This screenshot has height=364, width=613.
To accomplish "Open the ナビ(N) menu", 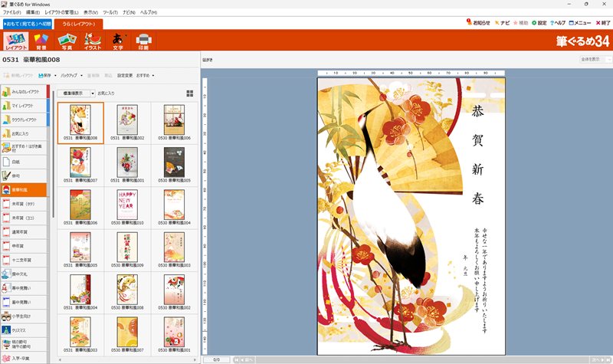I will 129,12.
